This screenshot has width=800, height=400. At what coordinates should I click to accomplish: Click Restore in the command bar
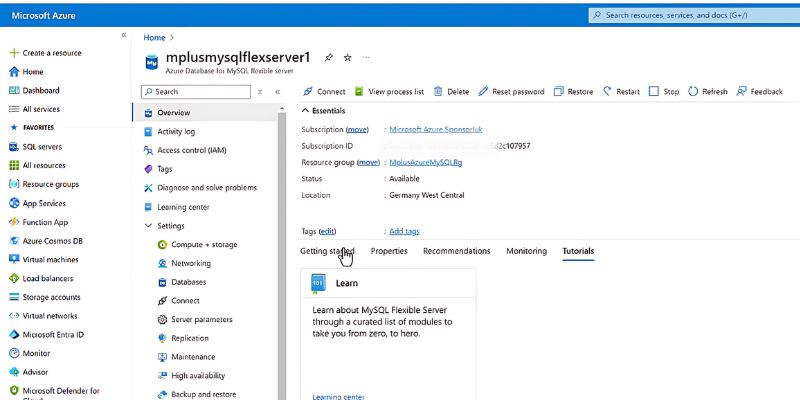click(573, 92)
